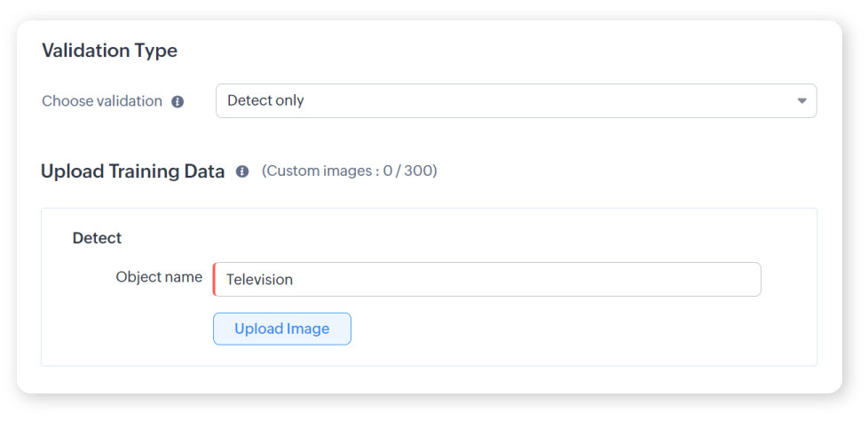Focus the Object name input field
Image resolution: width=868 pixels, height=421 pixels.
click(x=486, y=279)
